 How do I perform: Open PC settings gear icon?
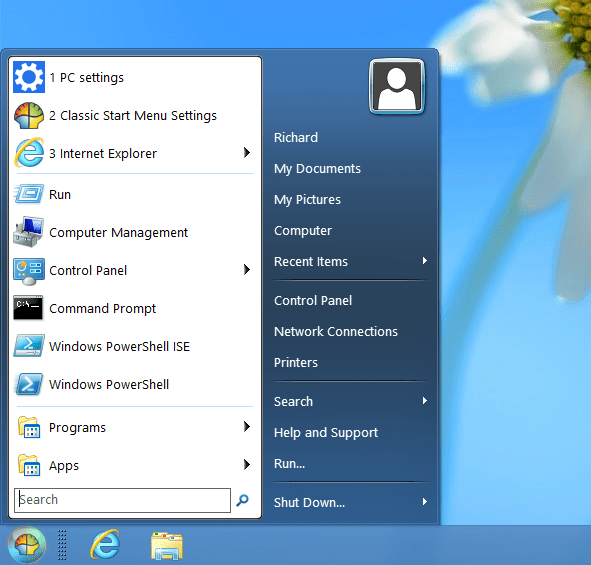point(29,77)
